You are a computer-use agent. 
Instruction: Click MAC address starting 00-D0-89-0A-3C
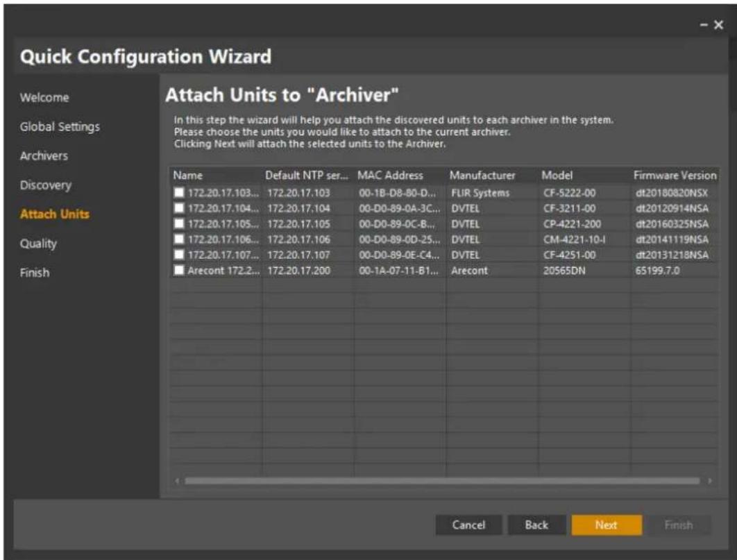[x=400, y=209]
